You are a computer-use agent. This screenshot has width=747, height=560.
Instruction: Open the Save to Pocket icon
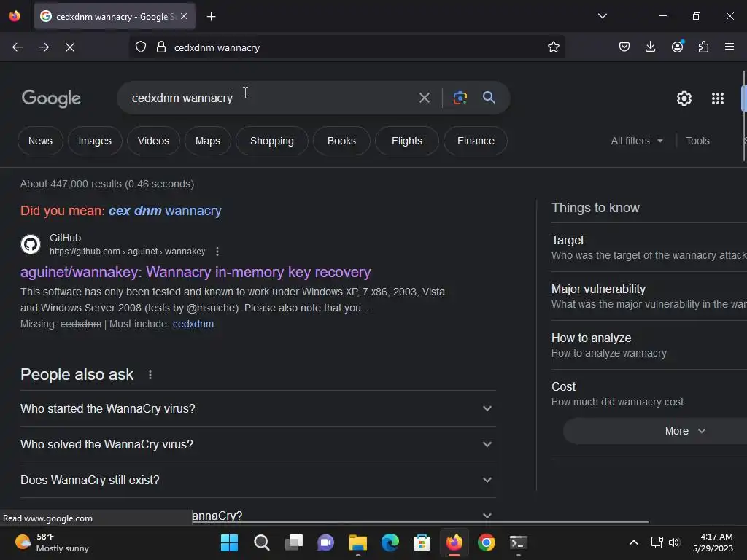point(624,47)
